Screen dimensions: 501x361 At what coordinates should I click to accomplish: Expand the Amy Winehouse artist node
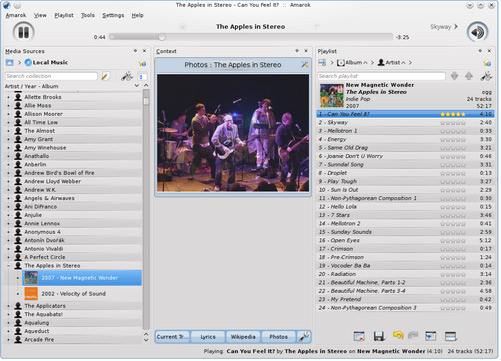pos(9,148)
